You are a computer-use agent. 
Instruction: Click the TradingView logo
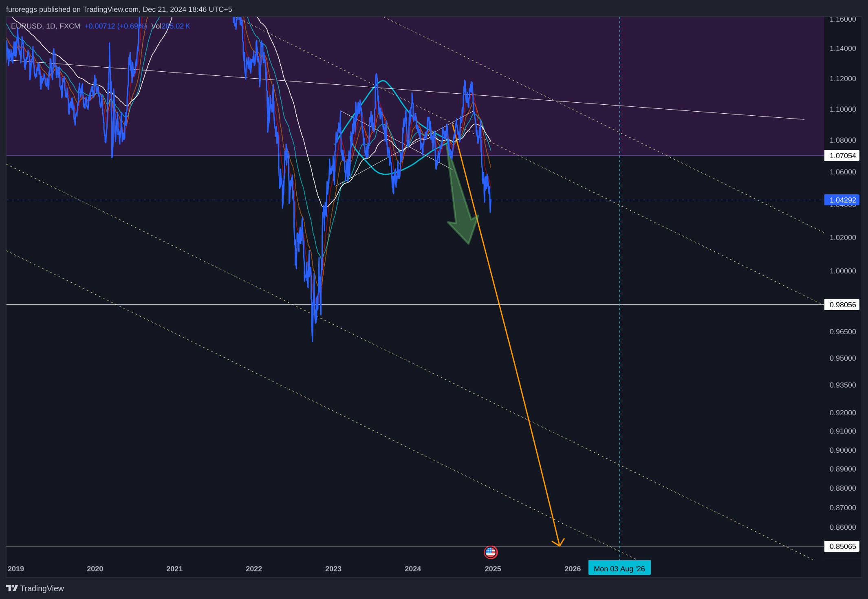(35, 588)
